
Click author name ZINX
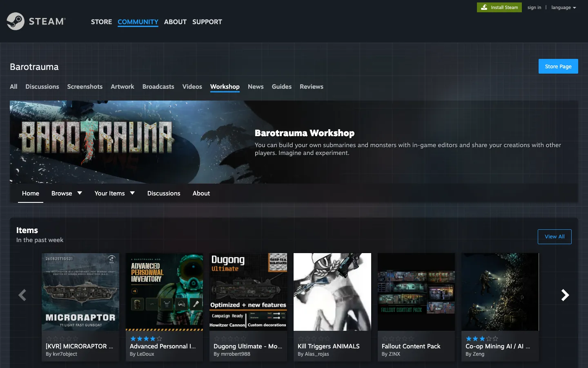tap(394, 354)
